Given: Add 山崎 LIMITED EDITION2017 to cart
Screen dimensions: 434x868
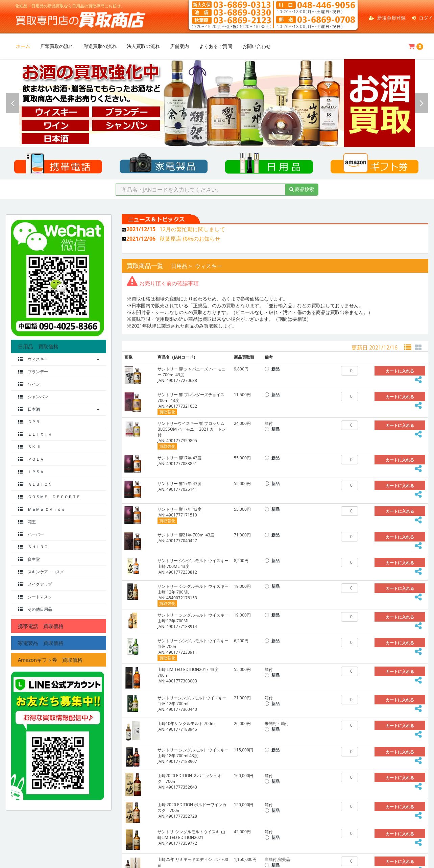Looking at the screenshot, I should point(400,671).
